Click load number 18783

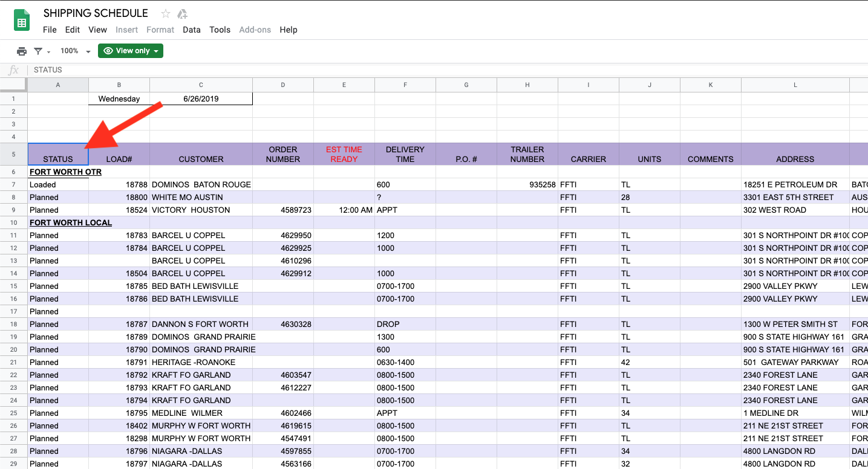click(119, 235)
